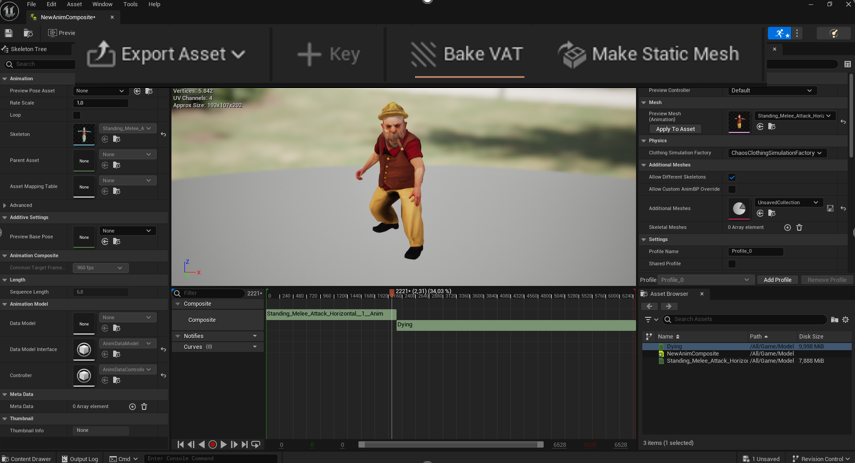The width and height of the screenshot is (855, 463).
Task: Add element to Meta Data array
Action: tap(132, 406)
